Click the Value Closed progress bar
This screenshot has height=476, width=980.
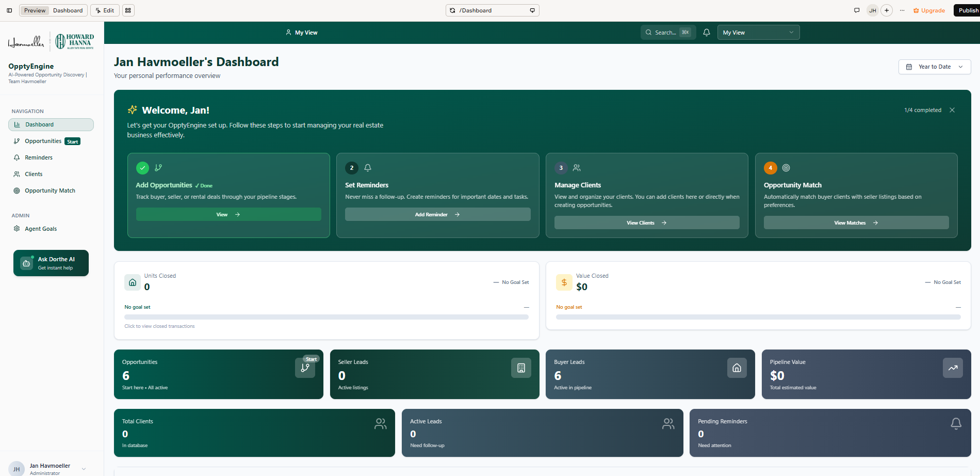pyautogui.click(x=758, y=317)
